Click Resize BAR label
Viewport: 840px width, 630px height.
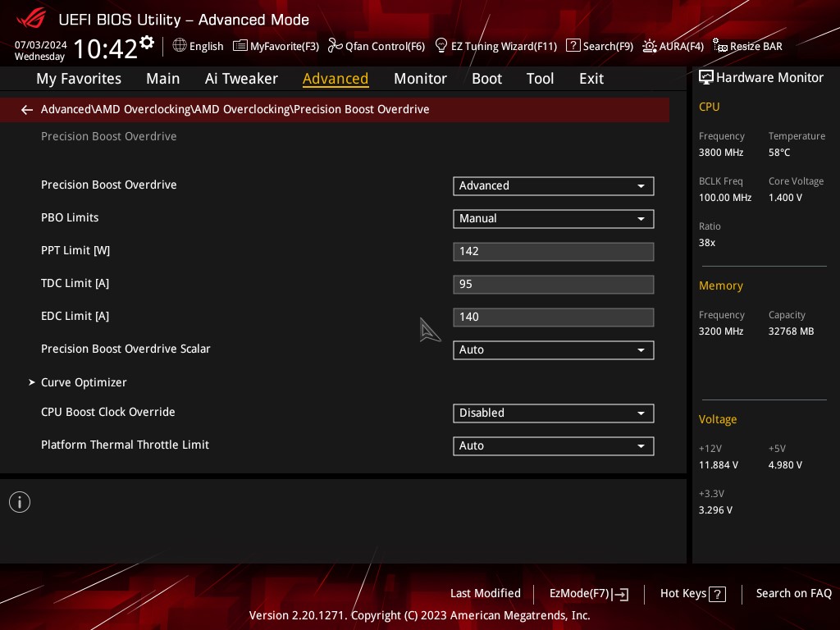(756, 47)
